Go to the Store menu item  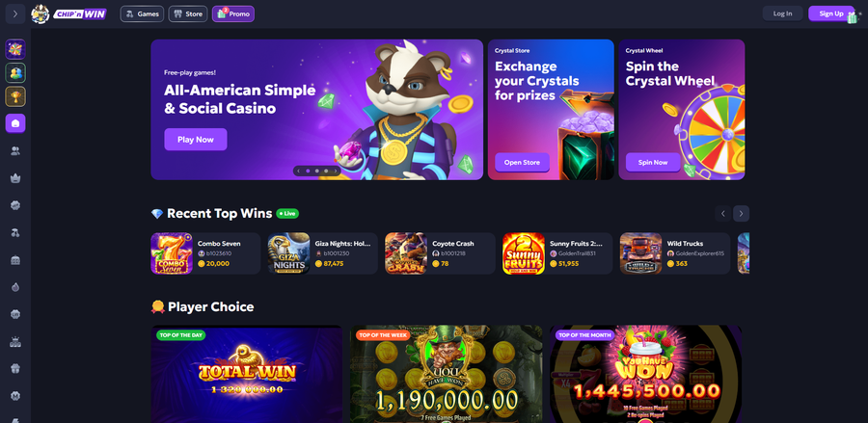pos(188,13)
